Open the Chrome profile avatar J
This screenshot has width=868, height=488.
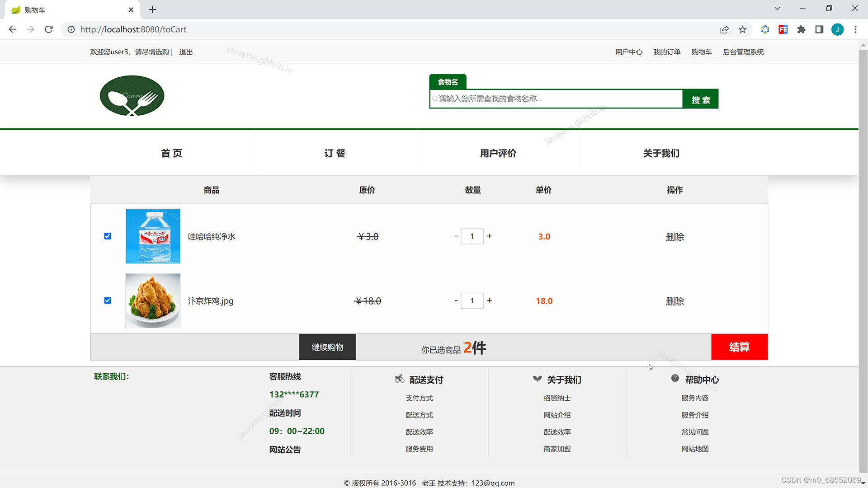[x=837, y=29]
